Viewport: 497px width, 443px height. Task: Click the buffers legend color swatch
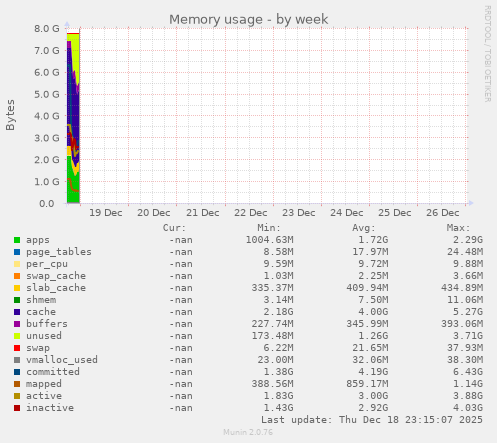click(17, 324)
